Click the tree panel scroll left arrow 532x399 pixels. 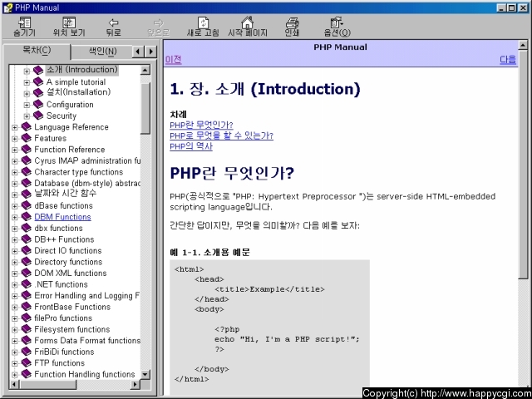(x=15, y=384)
